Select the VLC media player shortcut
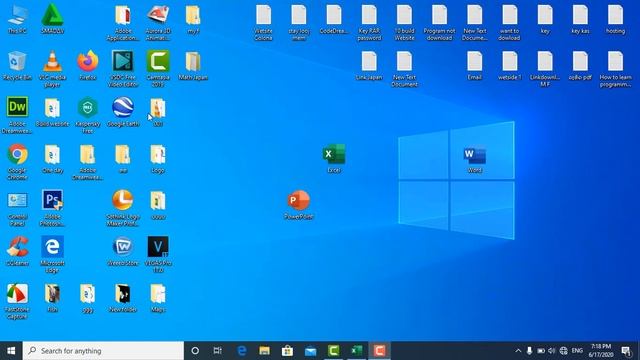Screen dimensions: 640x360 pos(52,69)
